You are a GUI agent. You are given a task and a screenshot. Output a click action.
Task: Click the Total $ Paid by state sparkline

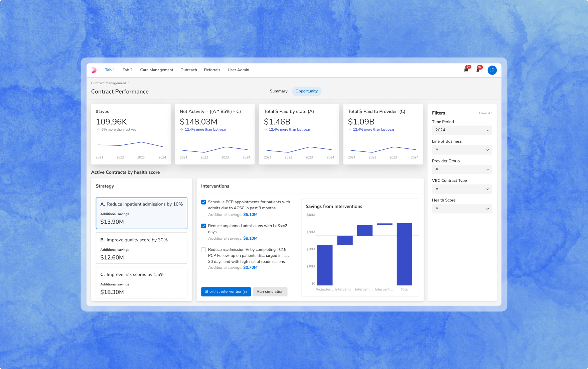(299, 149)
